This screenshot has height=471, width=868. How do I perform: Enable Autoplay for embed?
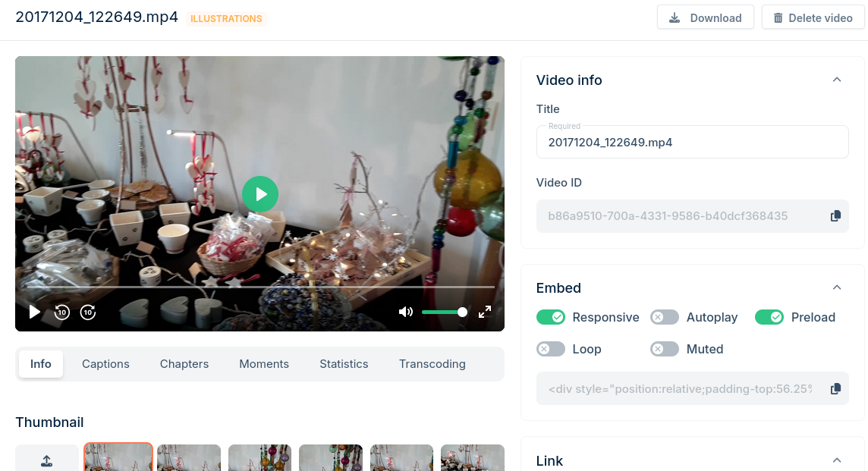[665, 317]
